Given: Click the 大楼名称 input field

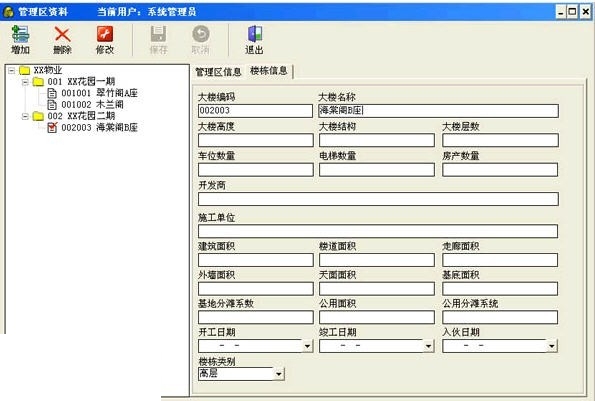Looking at the screenshot, I should pyautogui.click(x=438, y=111).
